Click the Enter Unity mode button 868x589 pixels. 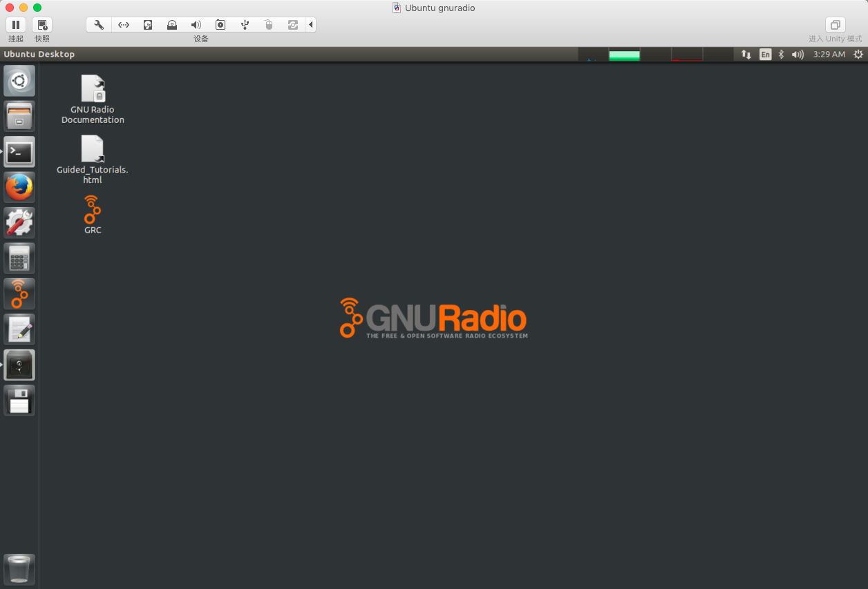point(835,25)
